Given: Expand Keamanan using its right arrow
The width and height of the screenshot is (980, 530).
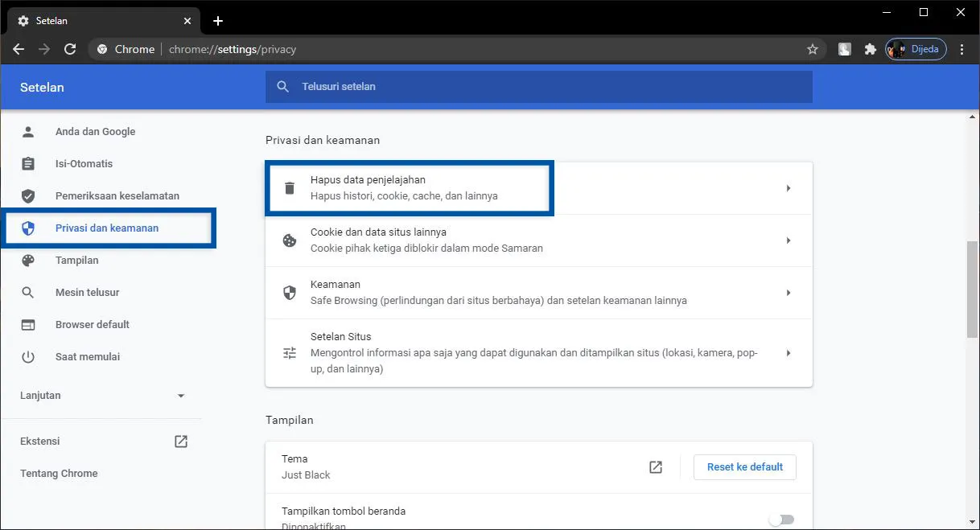Looking at the screenshot, I should pyautogui.click(x=788, y=293).
